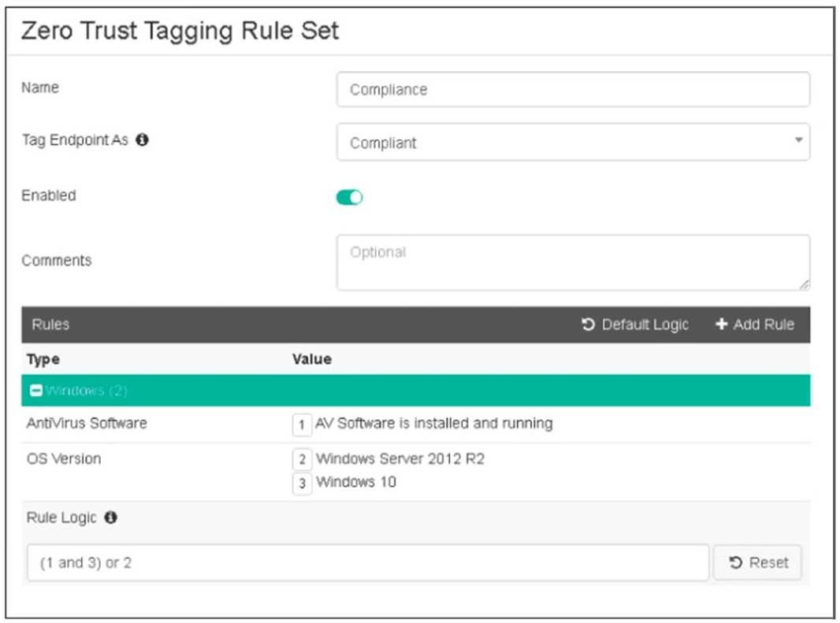Open the Tag Endpoint As dropdown
Viewport: 840px width, 623px height.
pos(573,143)
